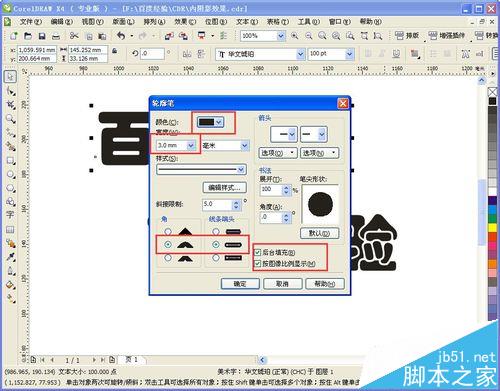Open the 编辑(E) menu

(62, 22)
